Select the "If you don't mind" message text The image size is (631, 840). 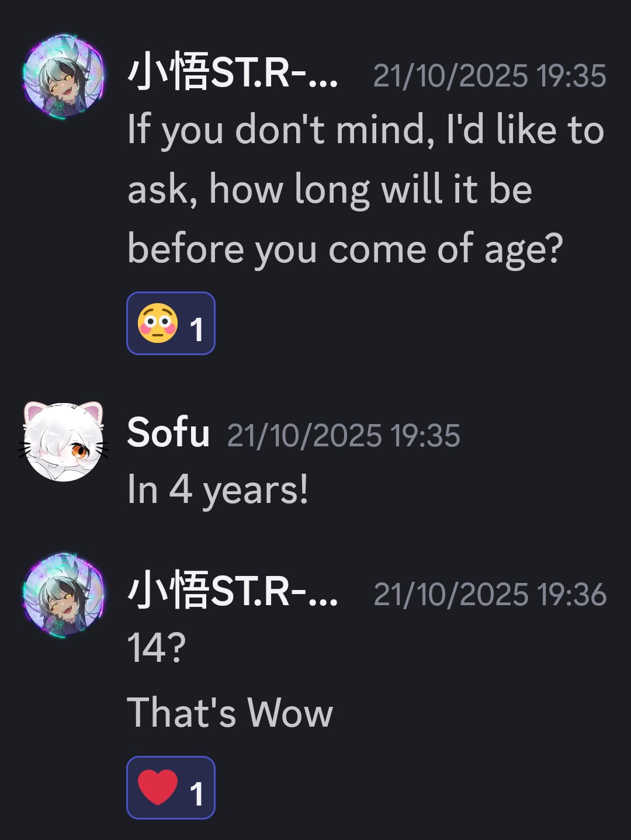366,190
